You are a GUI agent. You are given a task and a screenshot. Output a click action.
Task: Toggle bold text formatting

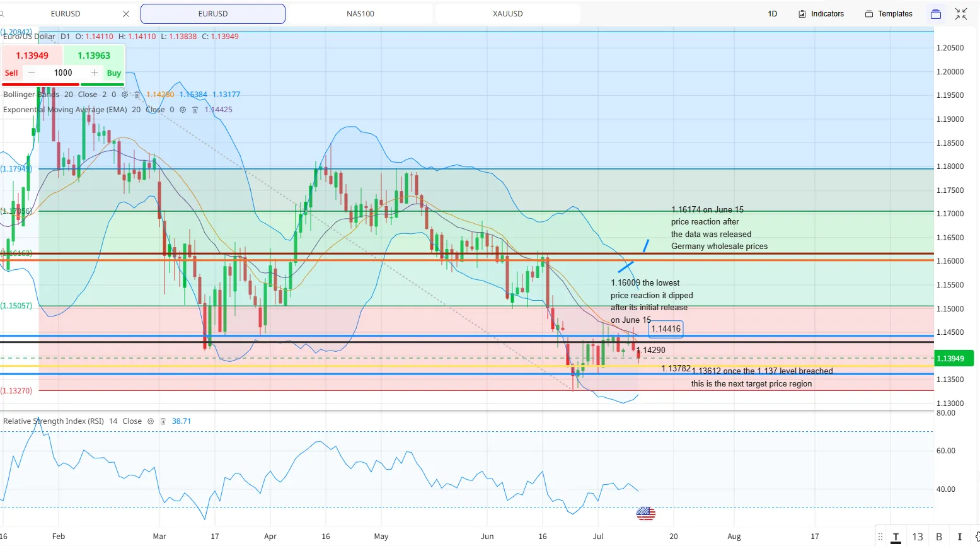pyautogui.click(x=939, y=537)
